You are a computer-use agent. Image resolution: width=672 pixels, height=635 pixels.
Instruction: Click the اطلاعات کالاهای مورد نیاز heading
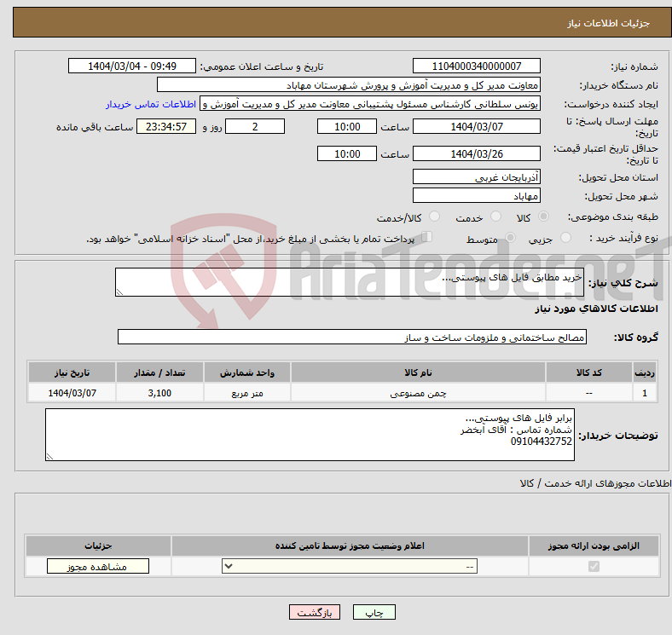tap(596, 309)
